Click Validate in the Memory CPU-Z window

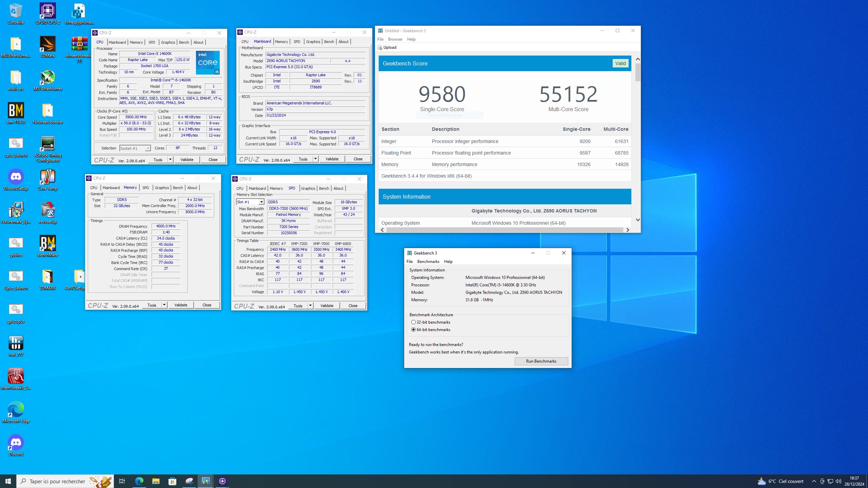[181, 305]
